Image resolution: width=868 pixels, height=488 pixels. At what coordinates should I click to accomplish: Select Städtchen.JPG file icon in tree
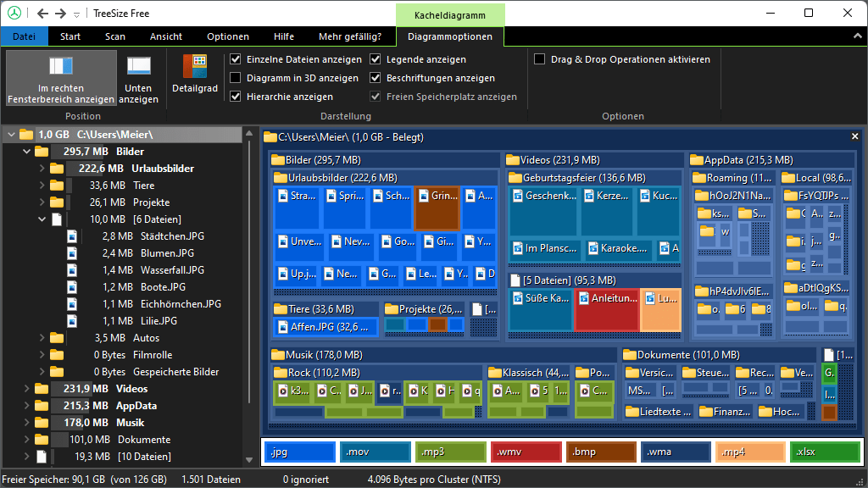72,236
